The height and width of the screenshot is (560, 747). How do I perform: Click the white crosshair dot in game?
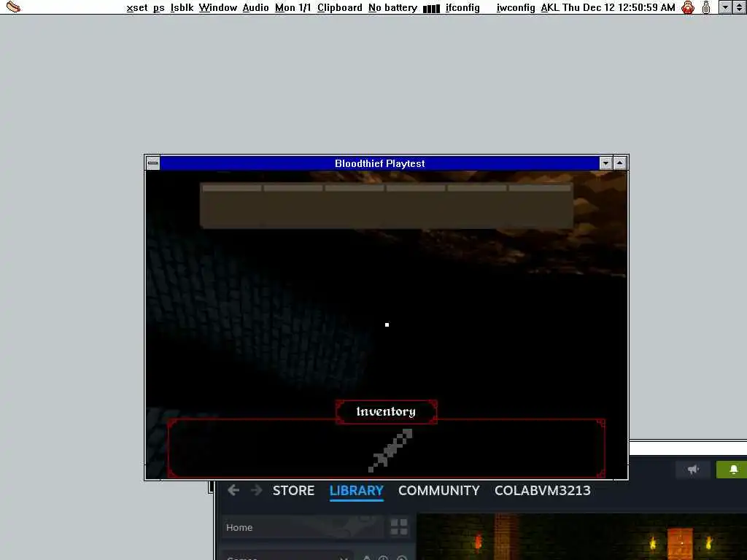(387, 324)
